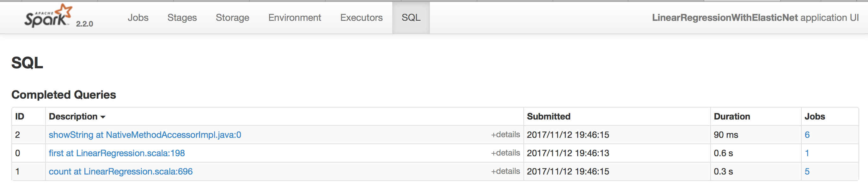868x184 pixels.
Task: Switch to the Stages tab
Action: click(182, 17)
